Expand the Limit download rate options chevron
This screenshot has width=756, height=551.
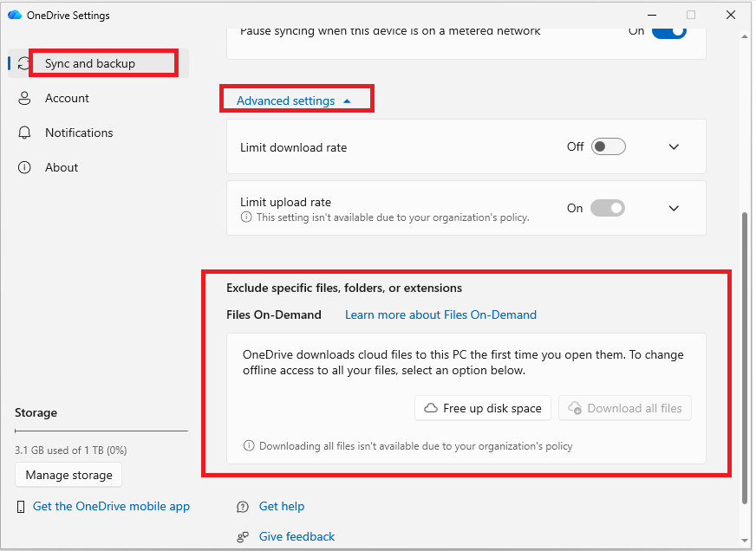pyautogui.click(x=674, y=147)
